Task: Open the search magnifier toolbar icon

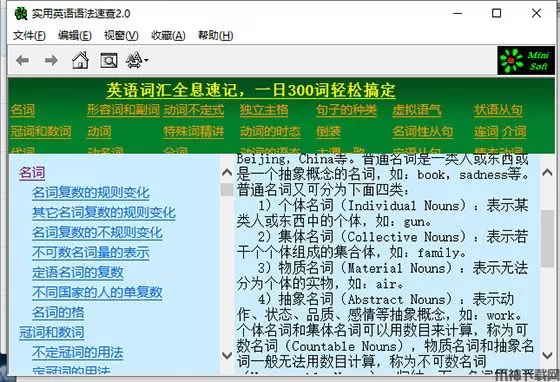Action: click(x=109, y=60)
